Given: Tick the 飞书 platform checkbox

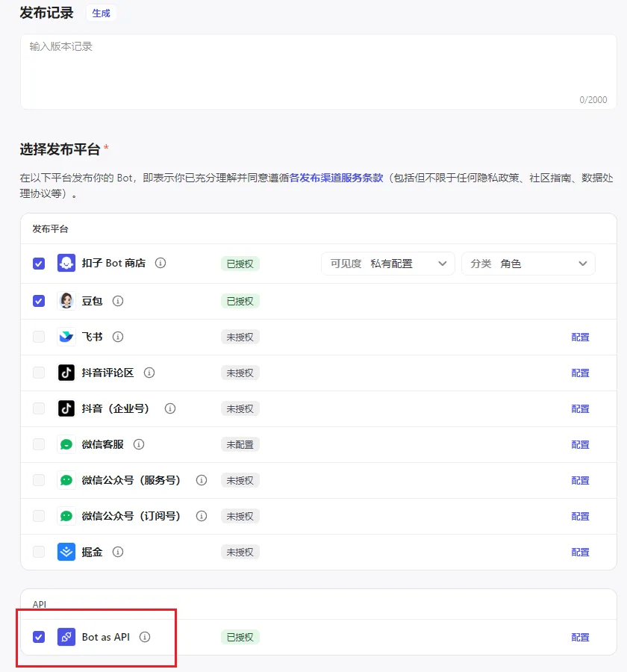Looking at the screenshot, I should click(x=39, y=337).
